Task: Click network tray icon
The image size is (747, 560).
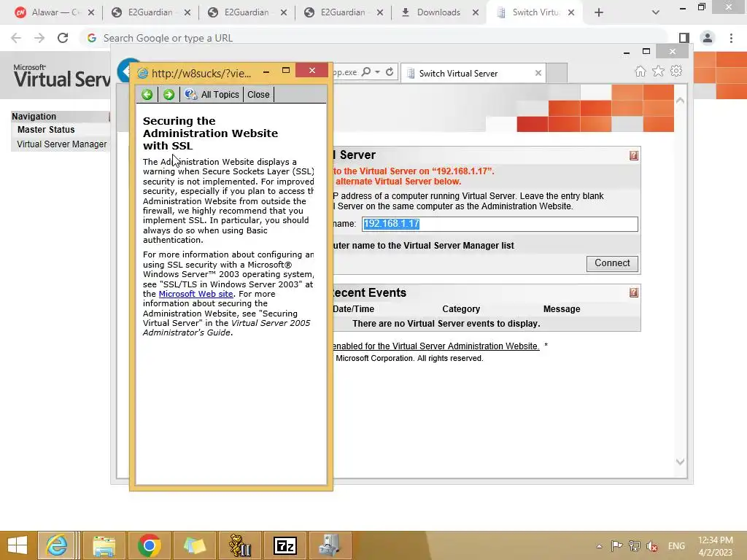Action: (634, 545)
